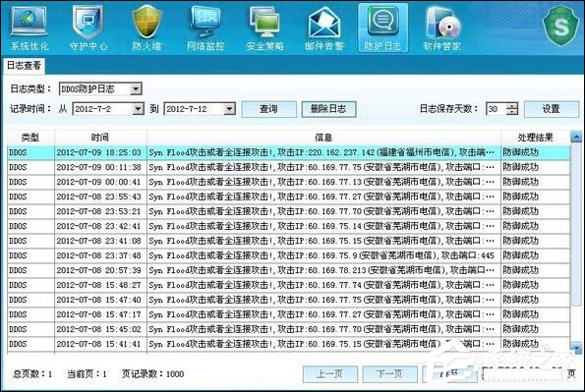Select the log row at 2012-07-08 15:47:17
The image size is (585, 392).
pos(289,314)
